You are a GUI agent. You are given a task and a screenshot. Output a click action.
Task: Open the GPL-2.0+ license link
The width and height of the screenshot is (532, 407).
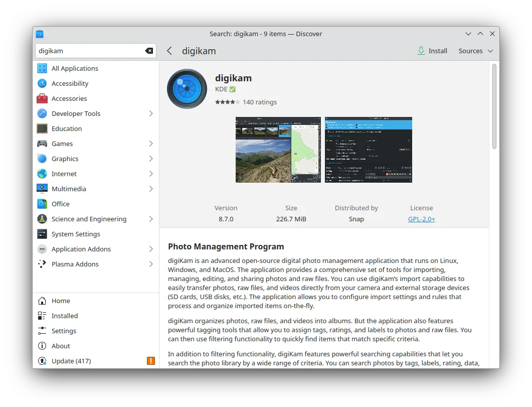pyautogui.click(x=421, y=219)
